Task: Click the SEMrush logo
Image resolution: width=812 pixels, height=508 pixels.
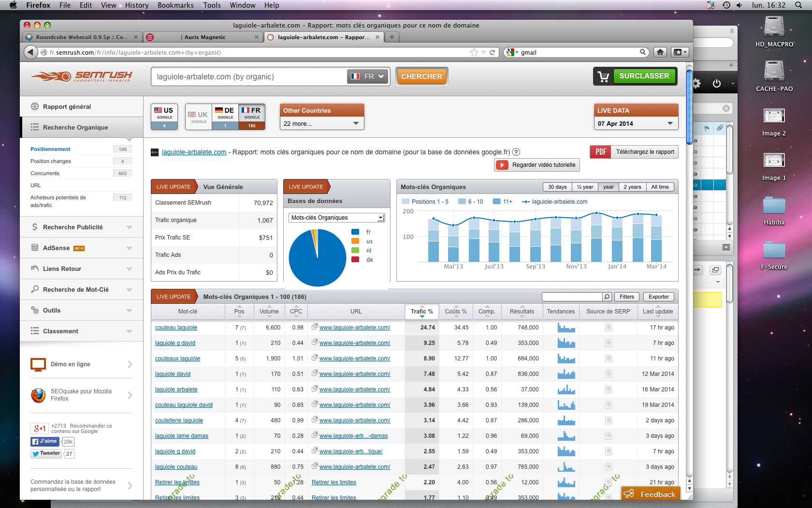Action: point(81,76)
